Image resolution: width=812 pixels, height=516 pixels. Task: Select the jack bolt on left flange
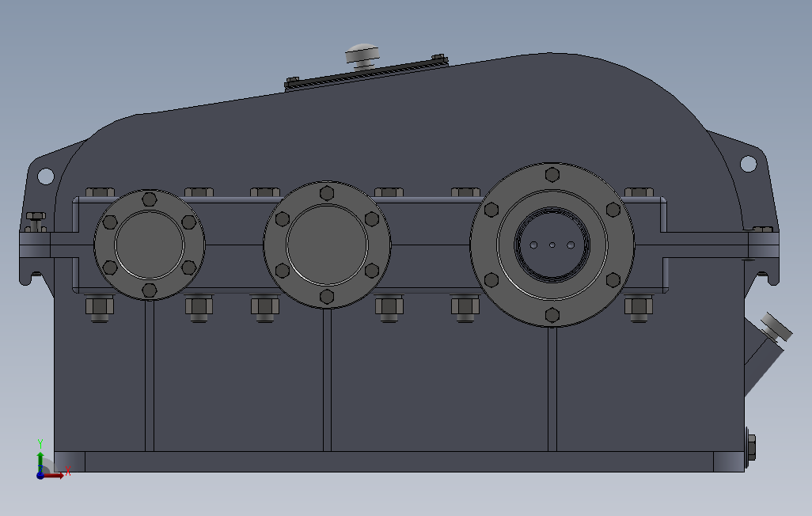click(x=35, y=222)
